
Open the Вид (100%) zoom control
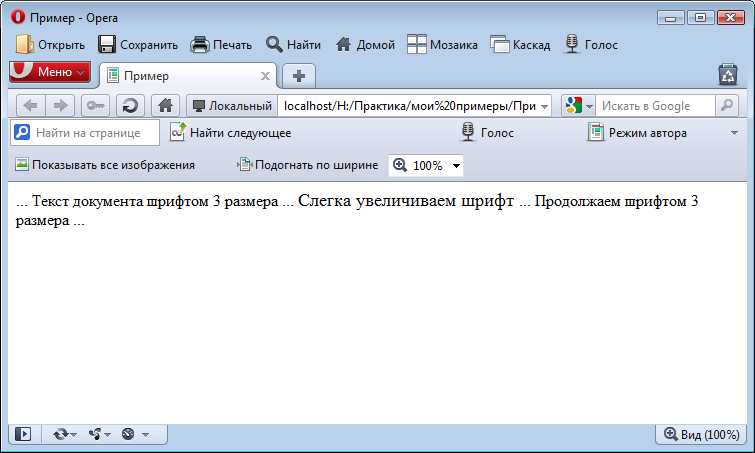[701, 435]
